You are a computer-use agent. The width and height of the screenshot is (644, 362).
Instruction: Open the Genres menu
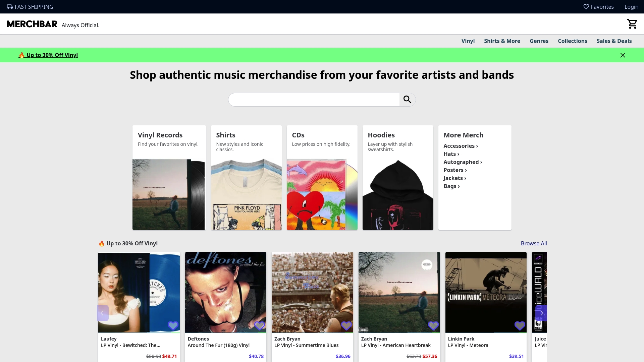[x=539, y=41]
